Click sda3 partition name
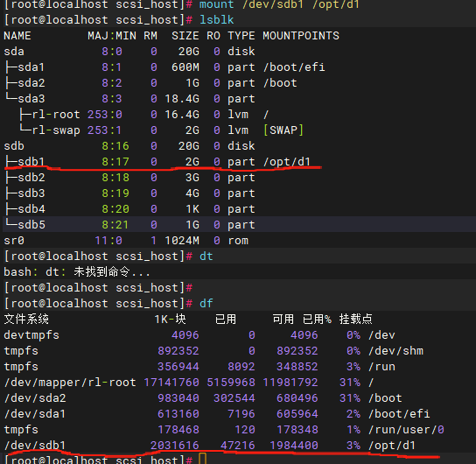 tap(31, 99)
